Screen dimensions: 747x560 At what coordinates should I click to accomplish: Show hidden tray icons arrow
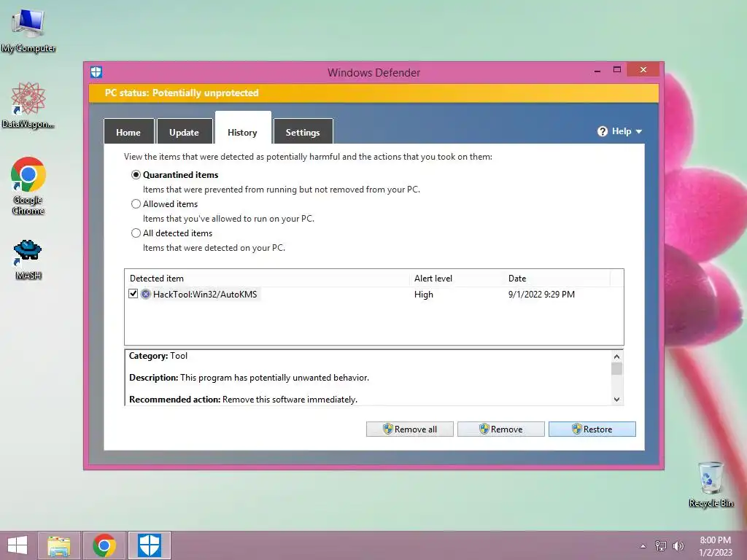coord(643,546)
